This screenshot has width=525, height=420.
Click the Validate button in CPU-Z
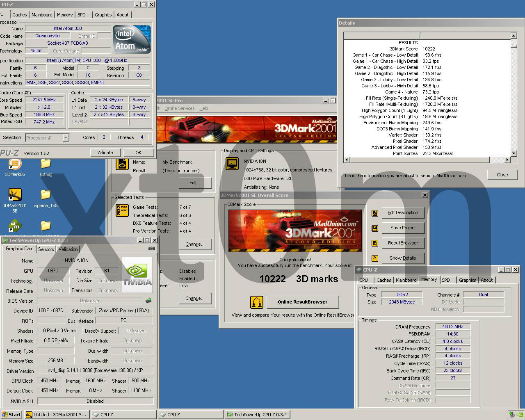coord(105,153)
